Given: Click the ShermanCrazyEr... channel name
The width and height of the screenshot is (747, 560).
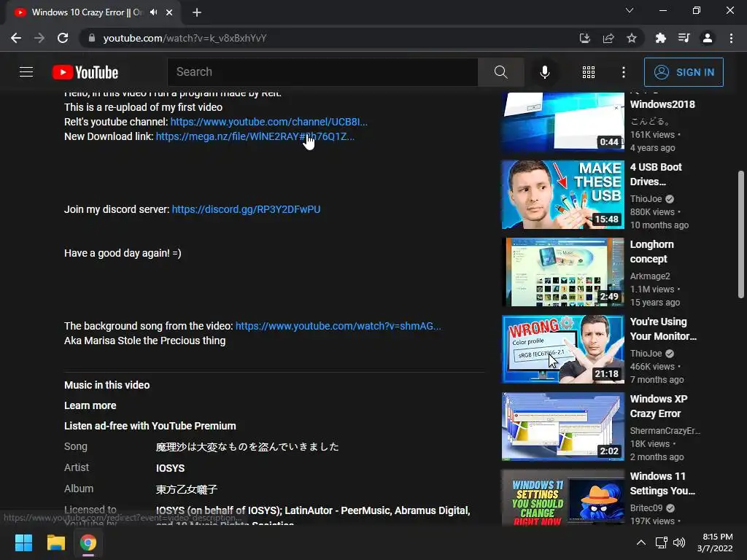Looking at the screenshot, I should coord(665,431).
